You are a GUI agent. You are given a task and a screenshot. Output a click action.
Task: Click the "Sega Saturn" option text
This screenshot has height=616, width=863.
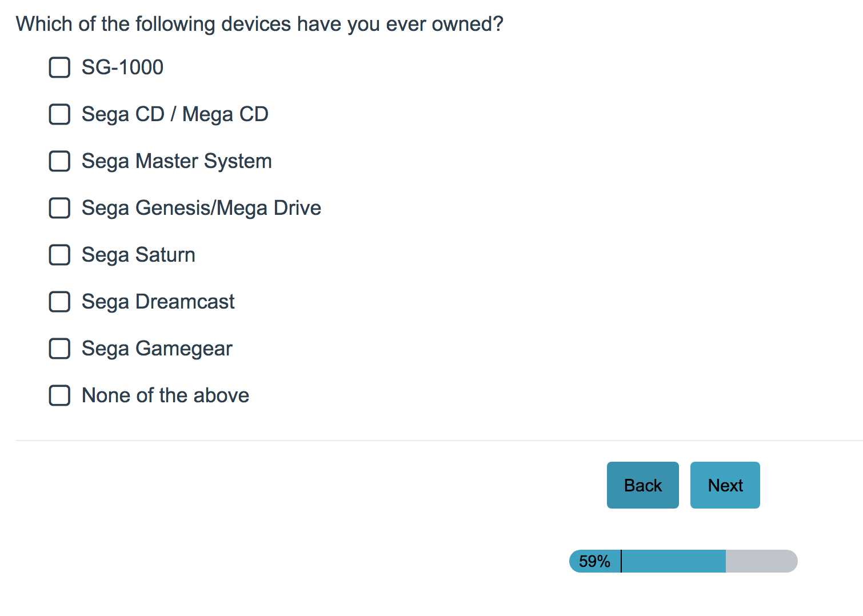click(138, 255)
